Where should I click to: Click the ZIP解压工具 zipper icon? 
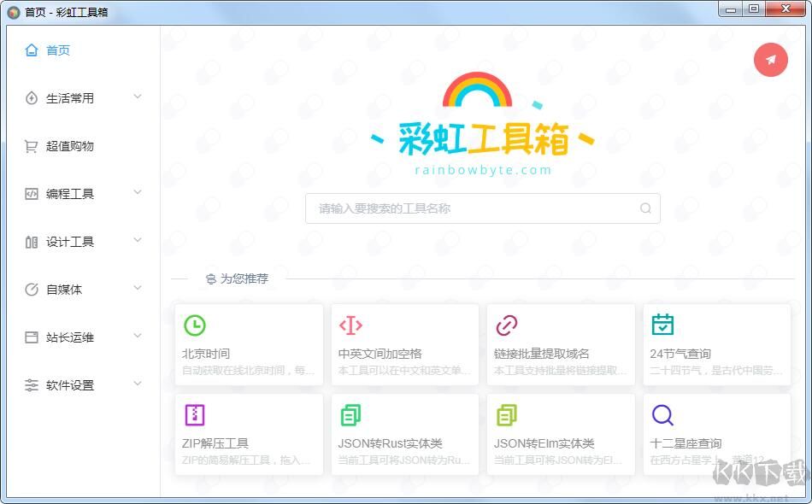[x=195, y=415]
